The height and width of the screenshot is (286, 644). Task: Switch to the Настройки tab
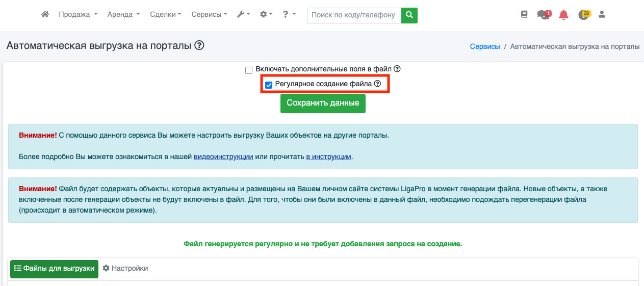(125, 268)
